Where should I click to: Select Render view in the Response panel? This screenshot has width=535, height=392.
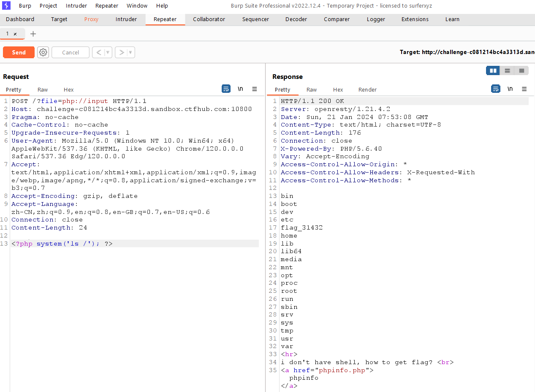(367, 89)
